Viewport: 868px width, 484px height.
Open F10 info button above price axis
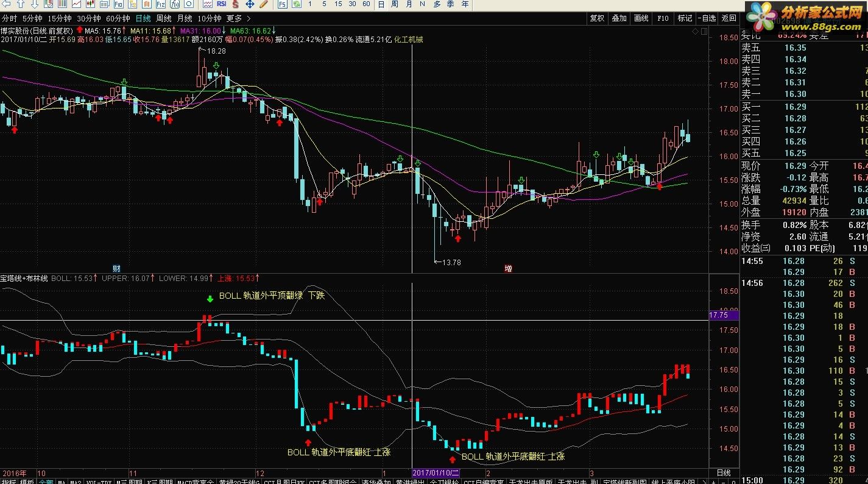663,18
